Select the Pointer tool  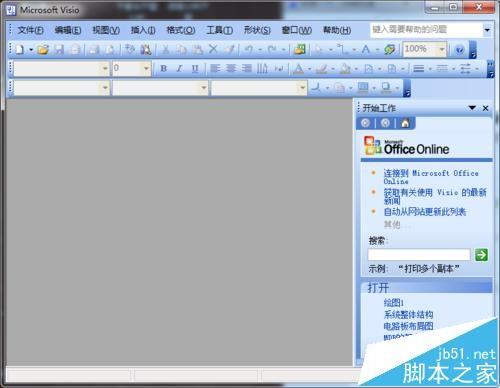pyautogui.click(x=319, y=50)
